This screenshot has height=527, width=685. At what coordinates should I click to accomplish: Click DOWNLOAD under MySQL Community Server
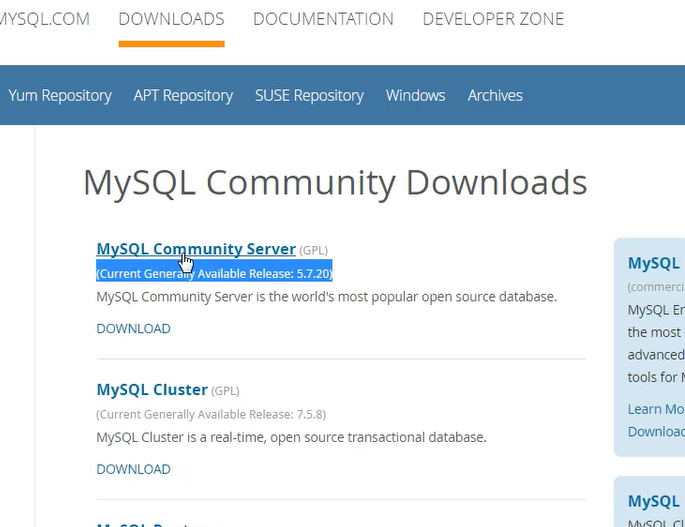tap(133, 329)
